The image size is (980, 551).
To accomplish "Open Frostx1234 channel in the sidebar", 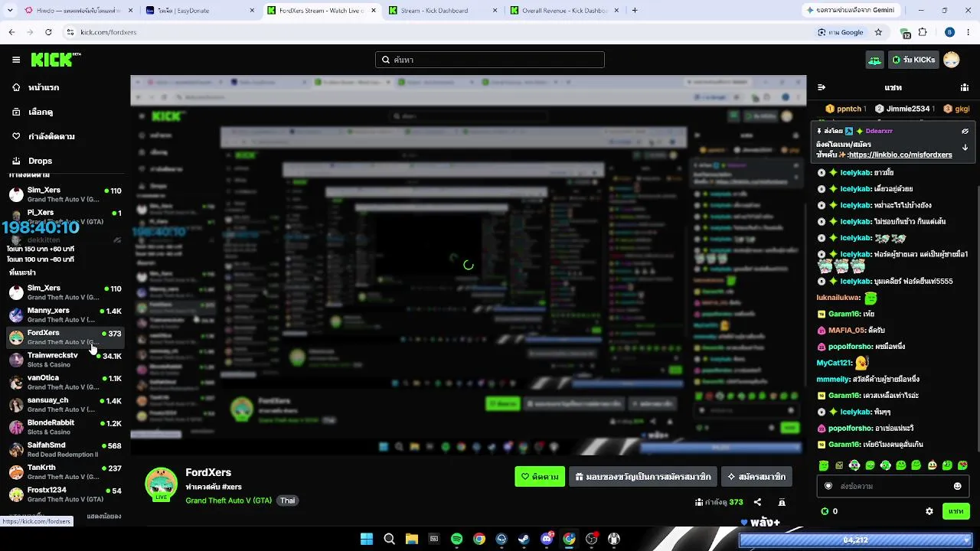I will [x=65, y=494].
